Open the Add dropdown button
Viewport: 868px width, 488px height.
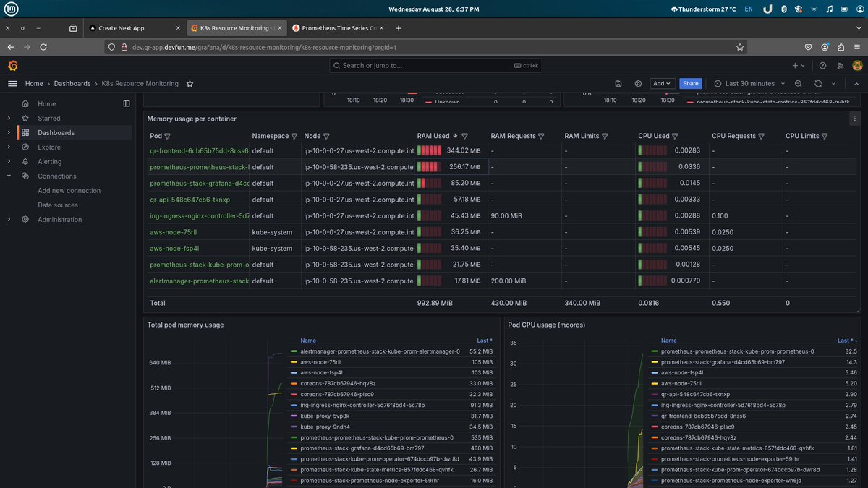tap(663, 83)
